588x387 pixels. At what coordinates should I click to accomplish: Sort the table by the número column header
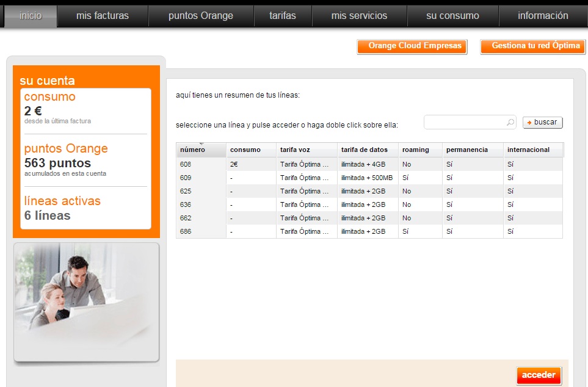(x=201, y=150)
